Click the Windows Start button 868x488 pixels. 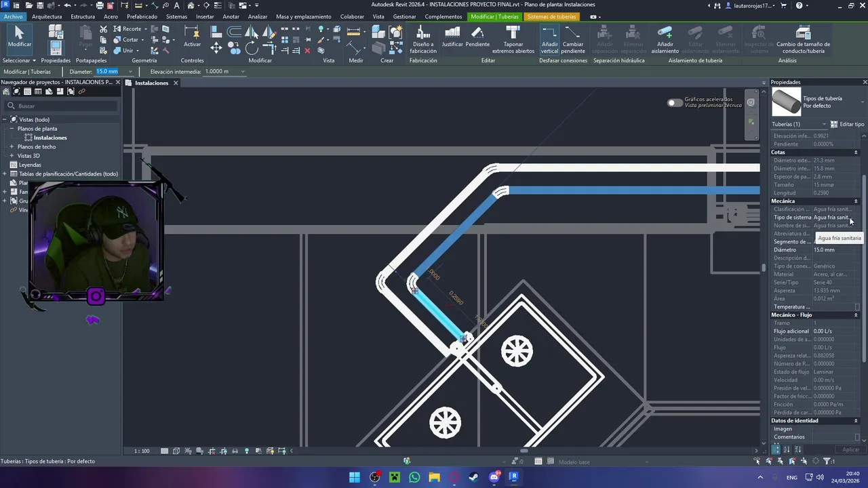point(355,477)
